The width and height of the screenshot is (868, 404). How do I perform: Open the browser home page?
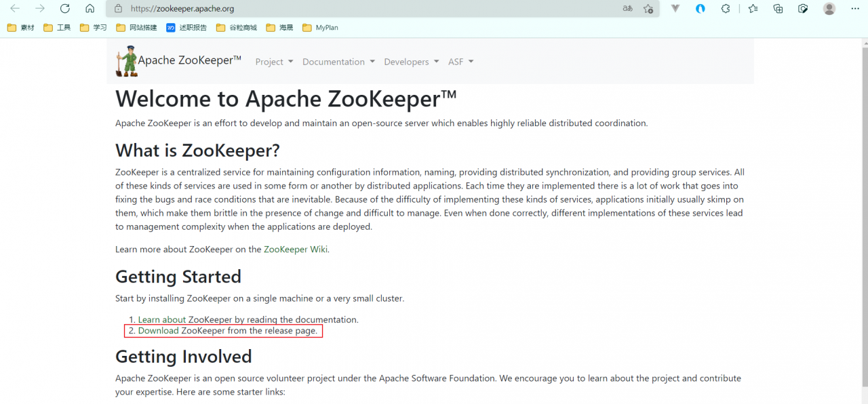[x=90, y=9]
